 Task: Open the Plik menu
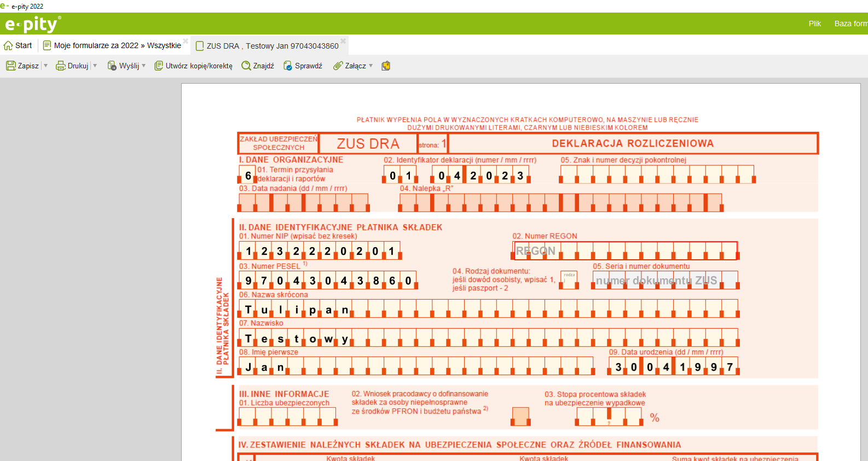[814, 24]
